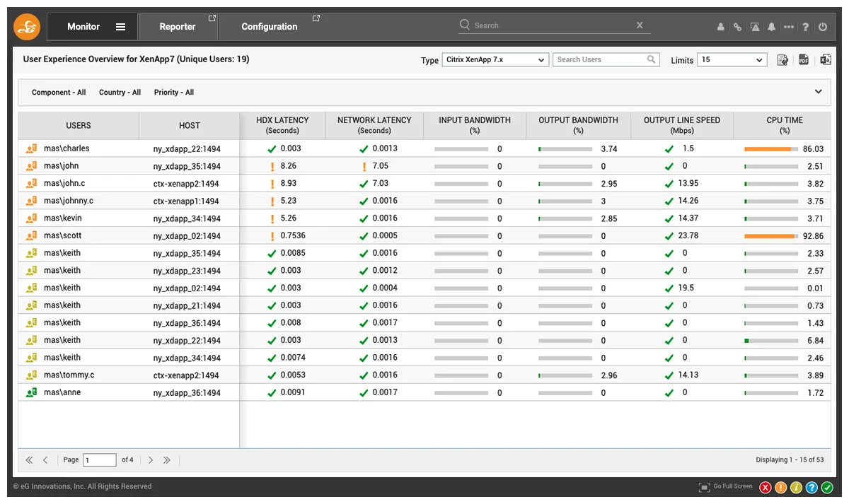Go to the previous page
Viewport: 849px width, 504px height.
pyautogui.click(x=45, y=460)
